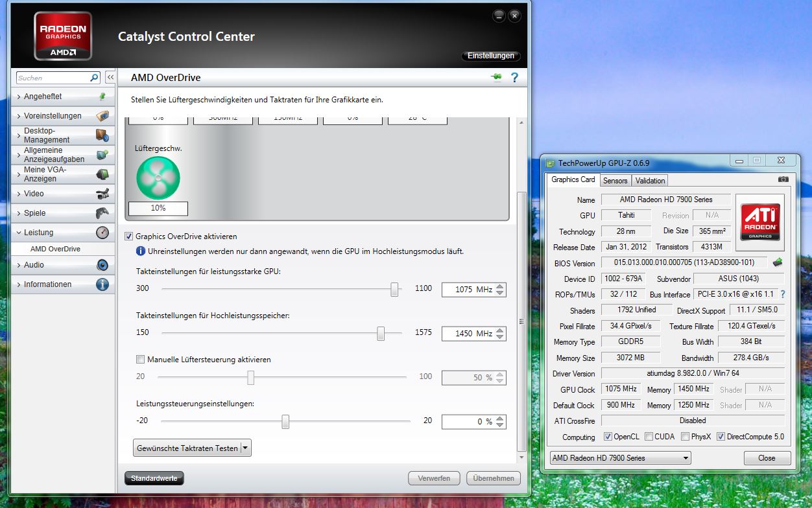
Task: Toggle OpenCL checkbox in GPU-Z
Action: tap(608, 437)
